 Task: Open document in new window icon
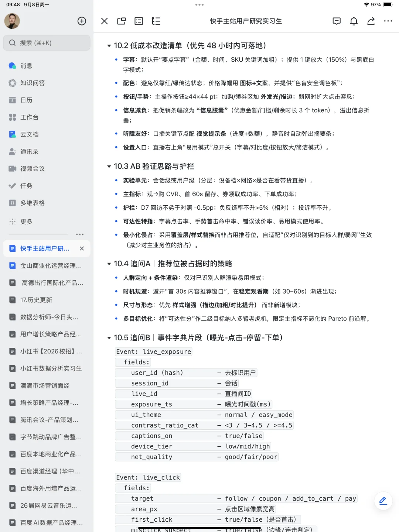(122, 21)
